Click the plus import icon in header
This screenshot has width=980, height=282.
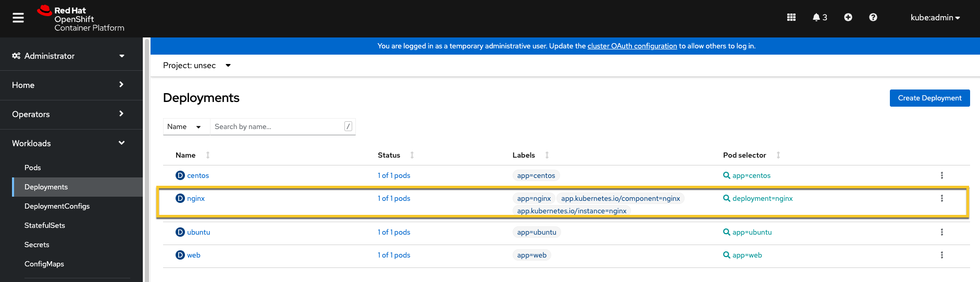click(x=848, y=17)
